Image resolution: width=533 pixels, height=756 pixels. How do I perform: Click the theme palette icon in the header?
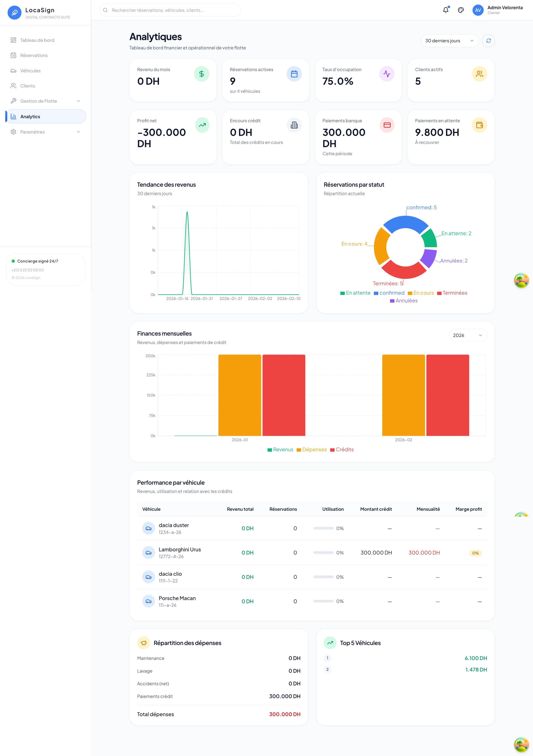[461, 10]
